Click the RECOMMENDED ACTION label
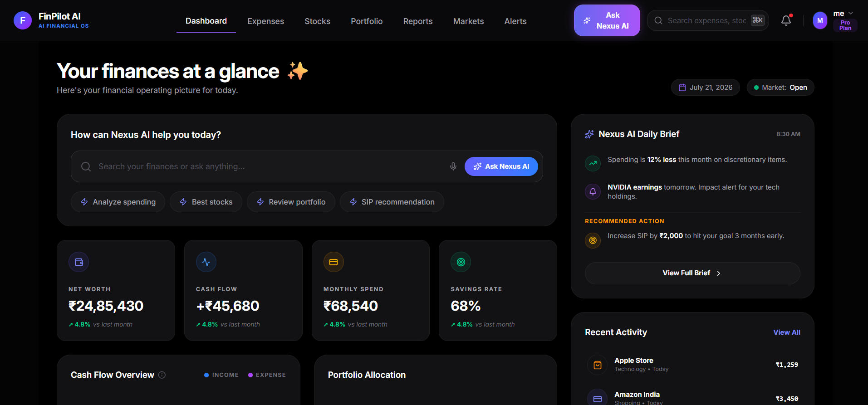 [x=624, y=221]
